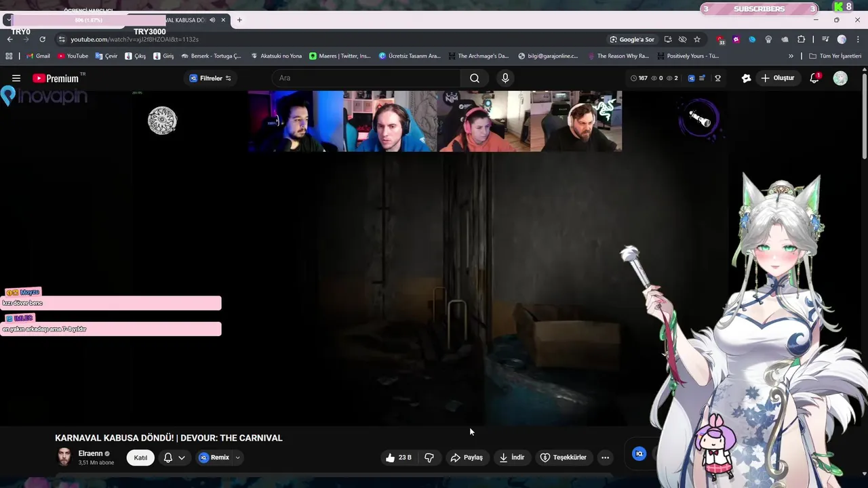Open the Positively Yours bookmark
868x488 pixels.
pyautogui.click(x=688, y=56)
